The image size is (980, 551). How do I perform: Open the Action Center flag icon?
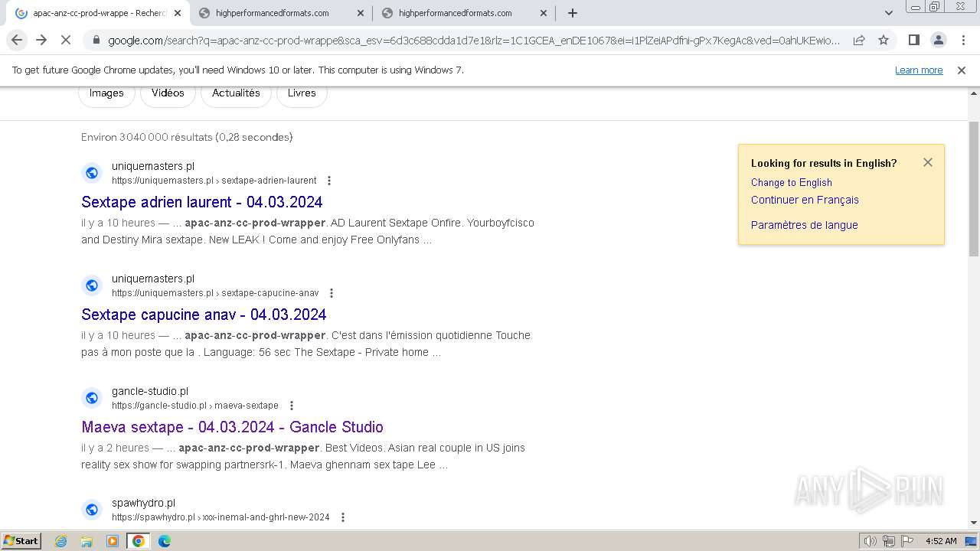(907, 541)
